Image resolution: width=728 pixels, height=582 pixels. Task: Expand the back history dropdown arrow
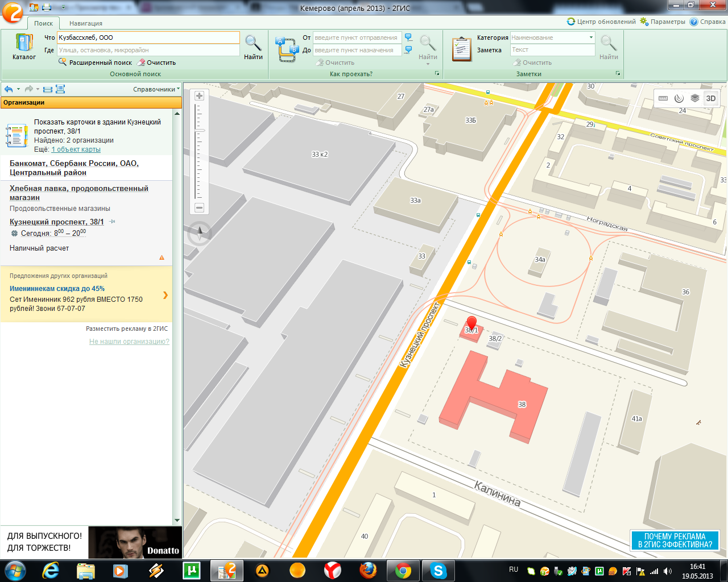(x=18, y=89)
